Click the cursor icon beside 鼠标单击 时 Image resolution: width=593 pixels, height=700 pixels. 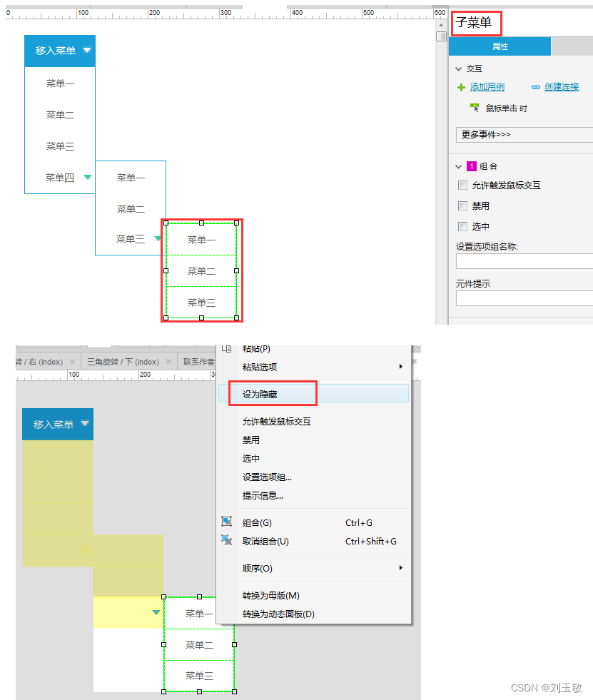coord(474,106)
